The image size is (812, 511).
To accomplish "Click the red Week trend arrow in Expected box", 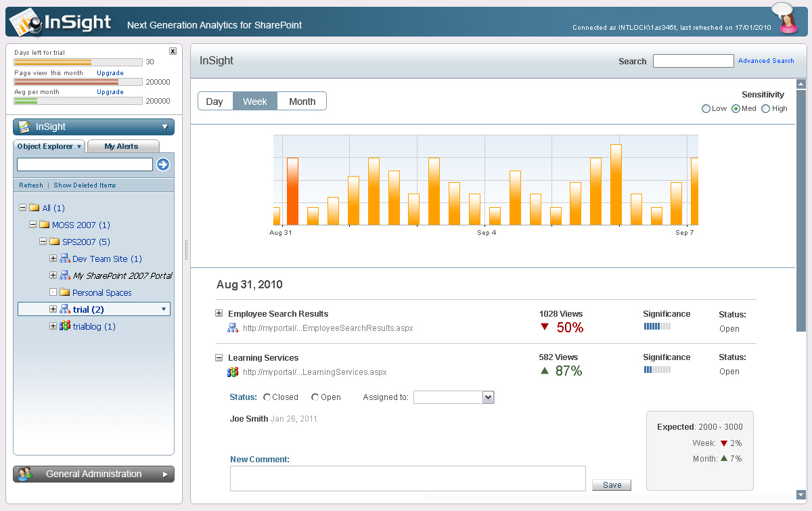I will tap(723, 443).
